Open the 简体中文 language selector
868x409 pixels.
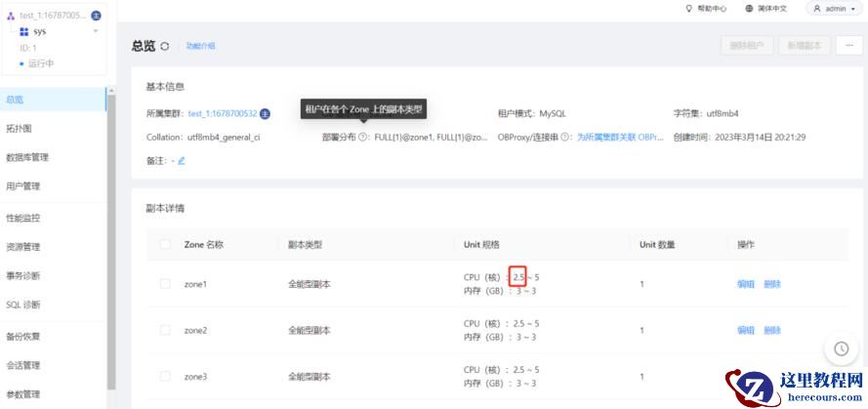(x=765, y=9)
